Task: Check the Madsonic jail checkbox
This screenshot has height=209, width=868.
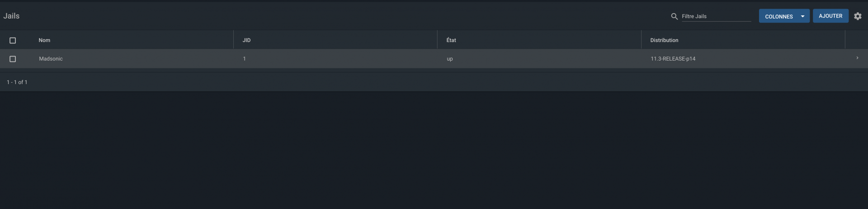Action: tap(13, 59)
